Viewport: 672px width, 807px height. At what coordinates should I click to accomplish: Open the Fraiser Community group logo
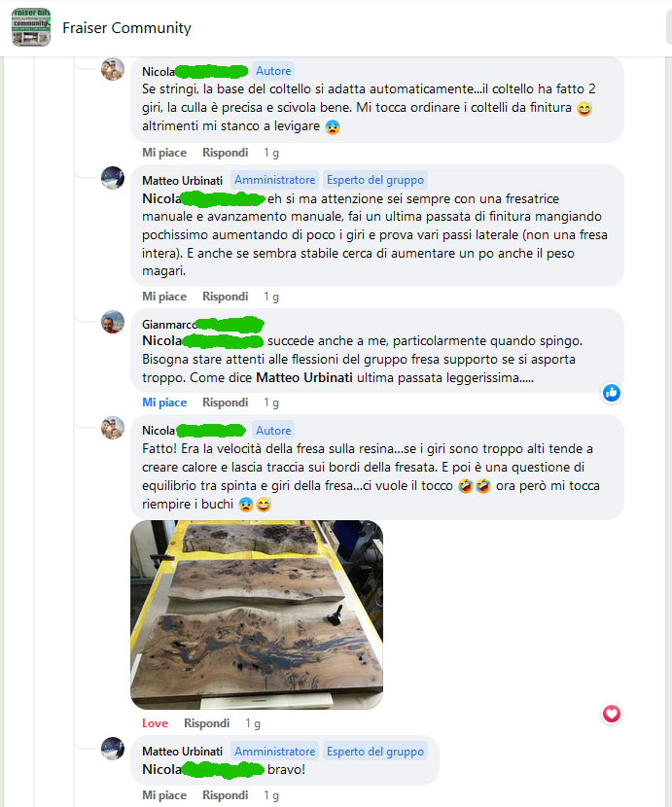[31, 27]
